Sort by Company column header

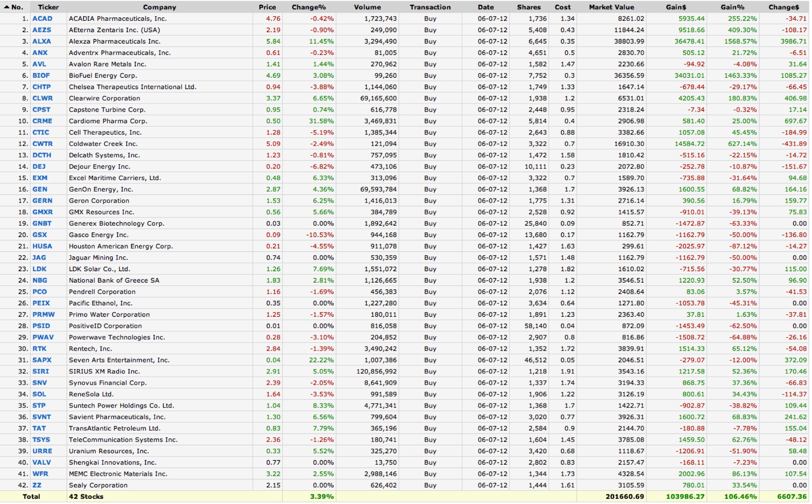(159, 7)
